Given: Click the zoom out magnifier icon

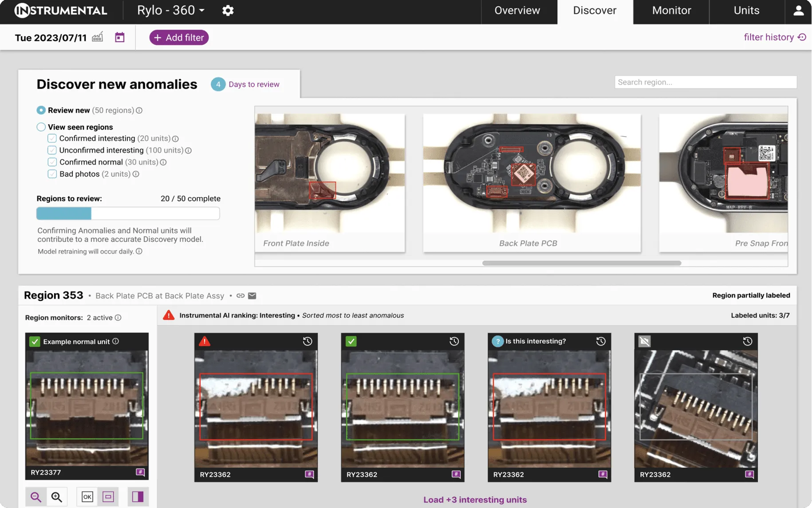Looking at the screenshot, I should click(36, 496).
